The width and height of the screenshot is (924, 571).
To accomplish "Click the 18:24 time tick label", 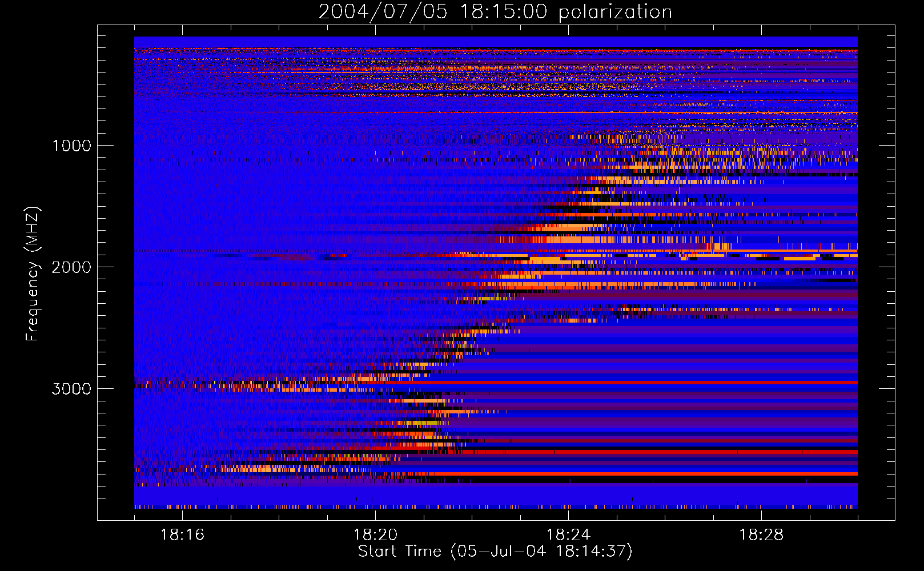I will point(568,534).
